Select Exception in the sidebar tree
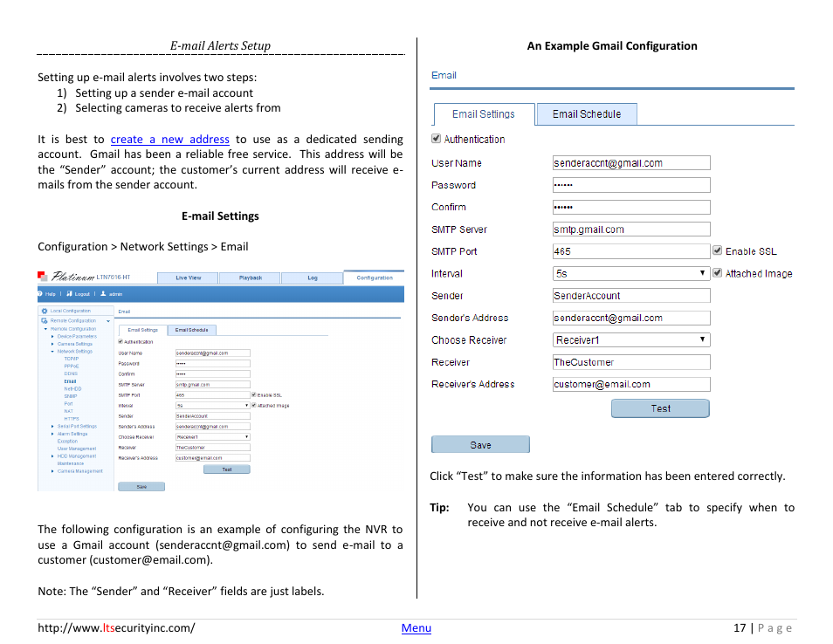 click(67, 442)
